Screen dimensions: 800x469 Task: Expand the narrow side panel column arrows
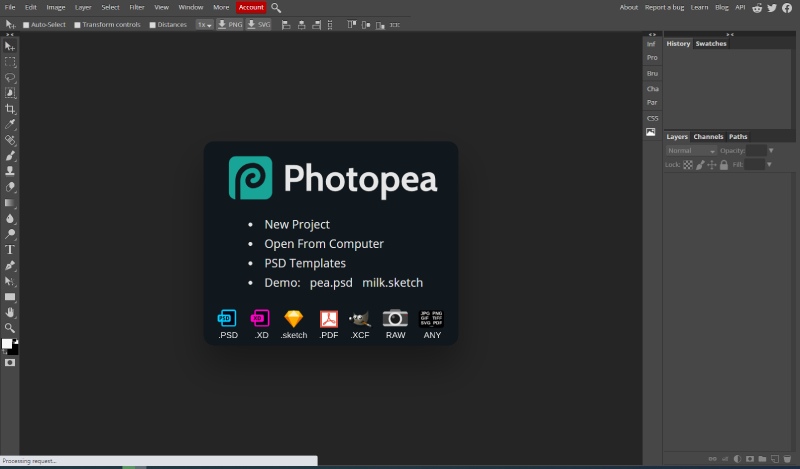coord(652,35)
